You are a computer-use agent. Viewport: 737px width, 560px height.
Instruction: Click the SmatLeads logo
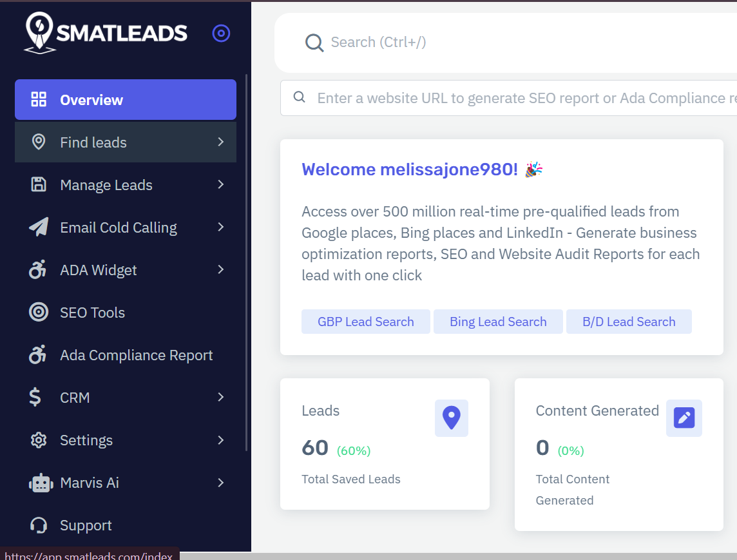pos(106,33)
